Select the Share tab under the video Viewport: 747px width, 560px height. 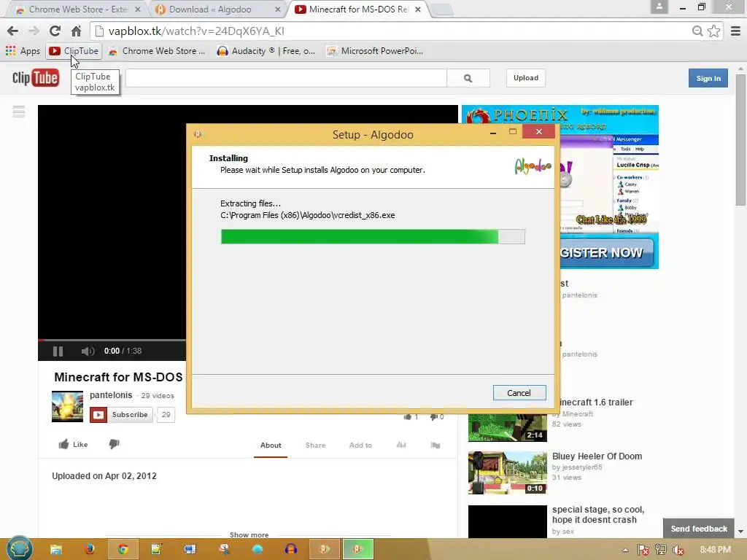(315, 446)
